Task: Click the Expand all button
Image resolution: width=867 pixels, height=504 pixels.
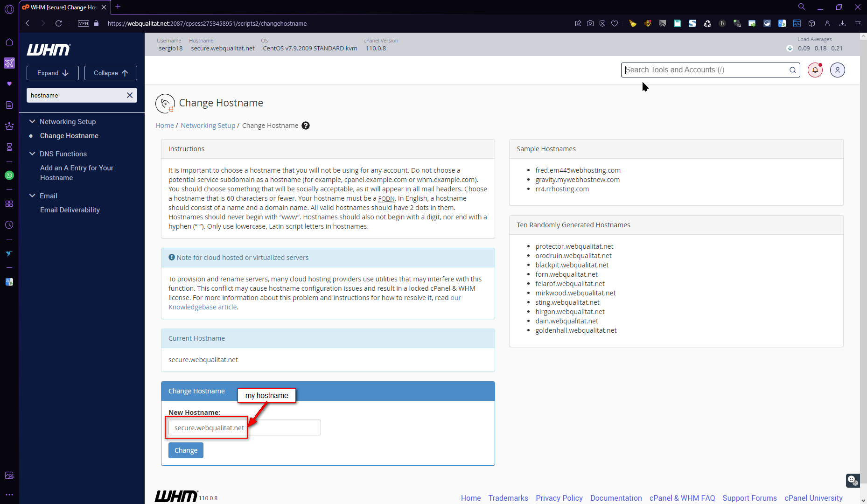Action: (x=53, y=73)
